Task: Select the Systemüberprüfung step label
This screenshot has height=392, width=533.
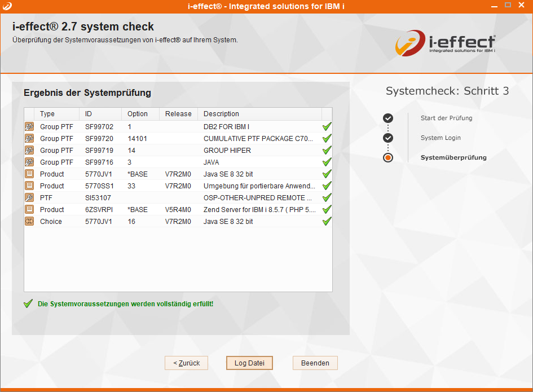Action: click(453, 157)
